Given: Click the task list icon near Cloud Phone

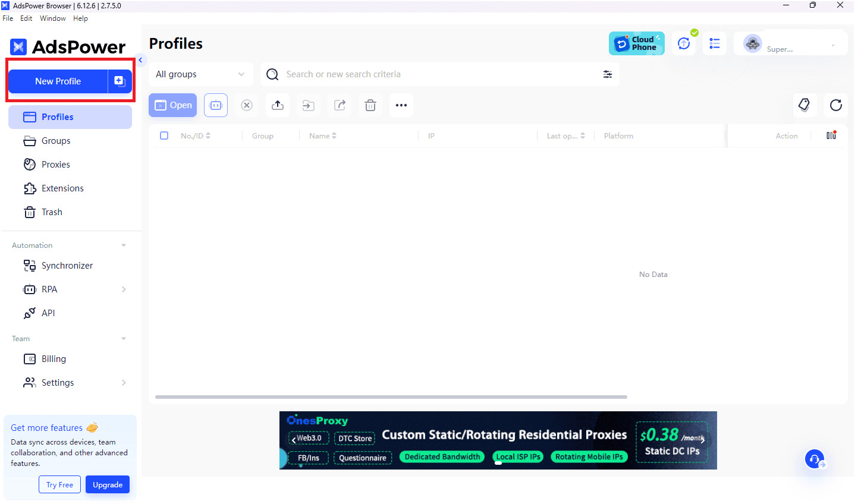Looking at the screenshot, I should [714, 43].
